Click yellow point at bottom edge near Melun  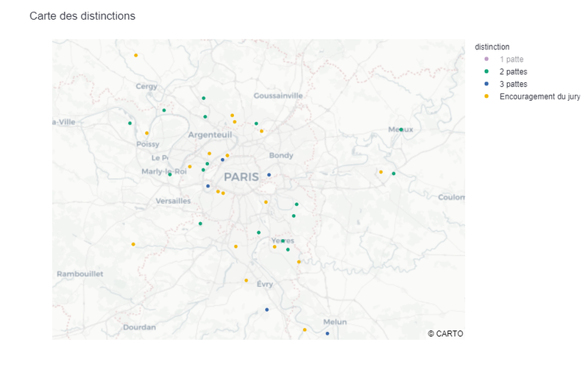305,329
